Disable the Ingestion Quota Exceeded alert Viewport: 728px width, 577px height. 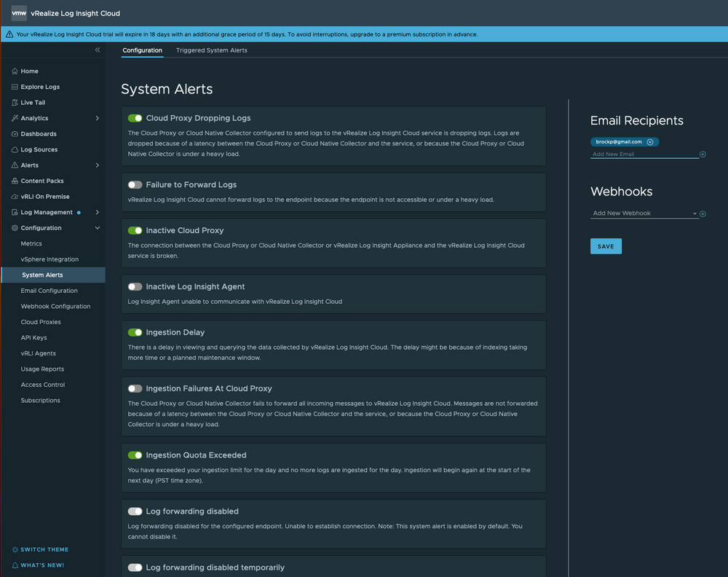click(x=135, y=455)
